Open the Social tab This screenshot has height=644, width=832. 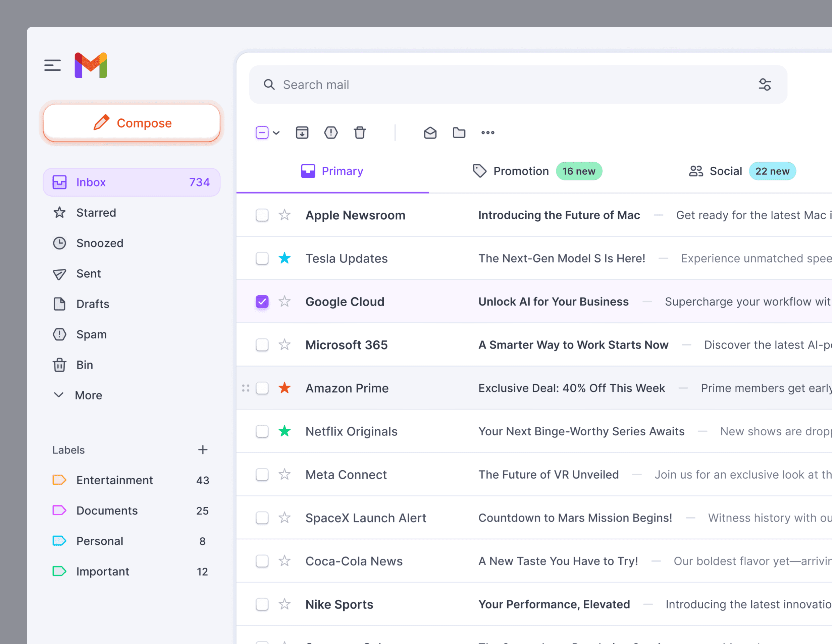[742, 171]
